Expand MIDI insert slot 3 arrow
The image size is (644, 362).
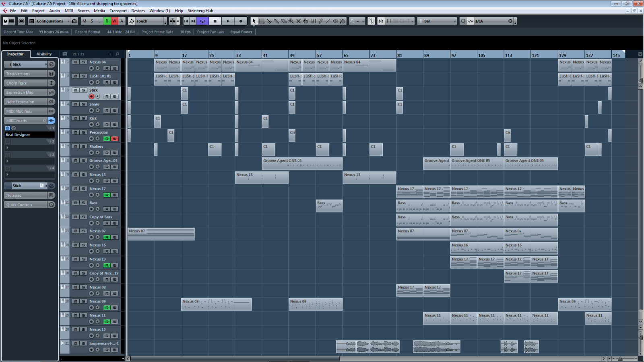coord(7,161)
